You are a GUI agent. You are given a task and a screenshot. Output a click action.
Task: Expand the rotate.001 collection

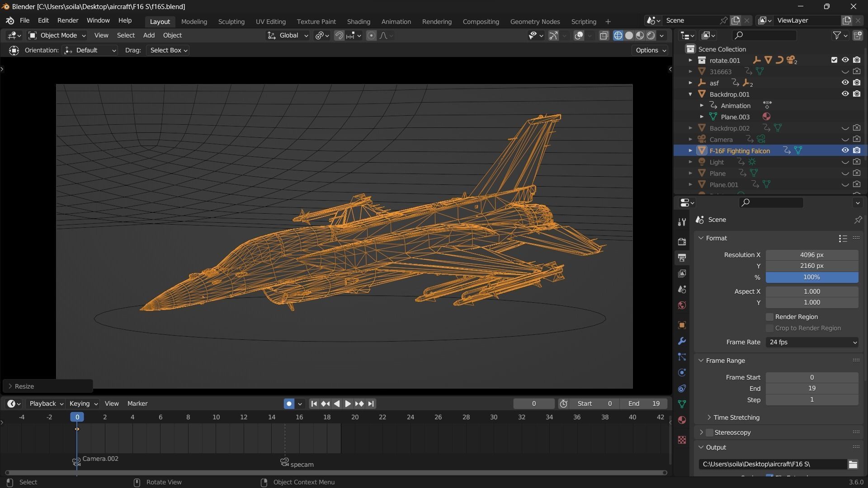pyautogui.click(x=690, y=60)
